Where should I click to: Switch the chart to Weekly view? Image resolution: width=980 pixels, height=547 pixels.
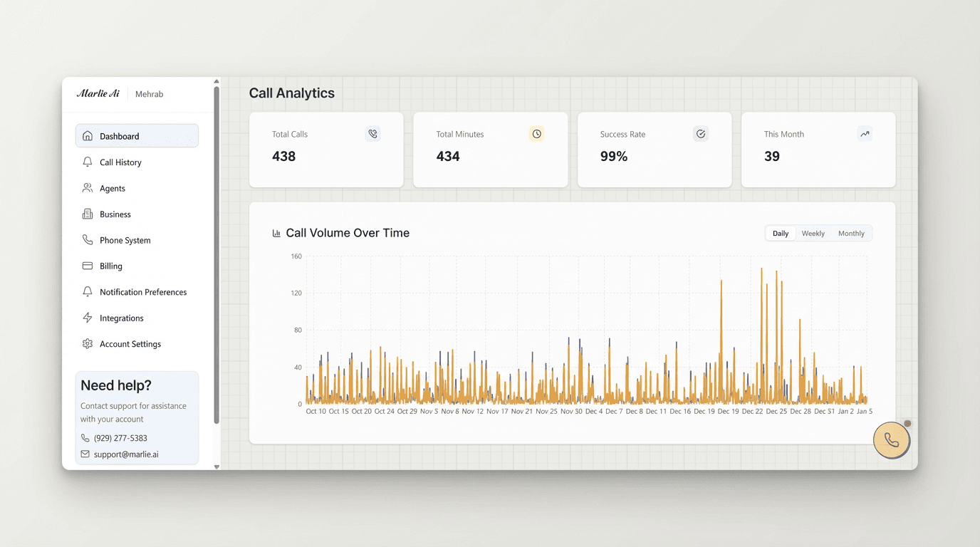pos(813,233)
